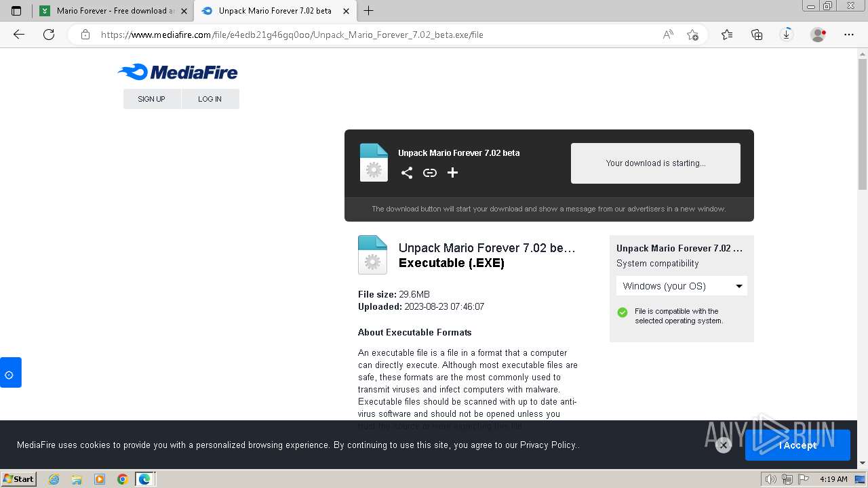Screen dimensions: 868x488
Task: Click the site lock icon
Action: pyautogui.click(x=85, y=35)
